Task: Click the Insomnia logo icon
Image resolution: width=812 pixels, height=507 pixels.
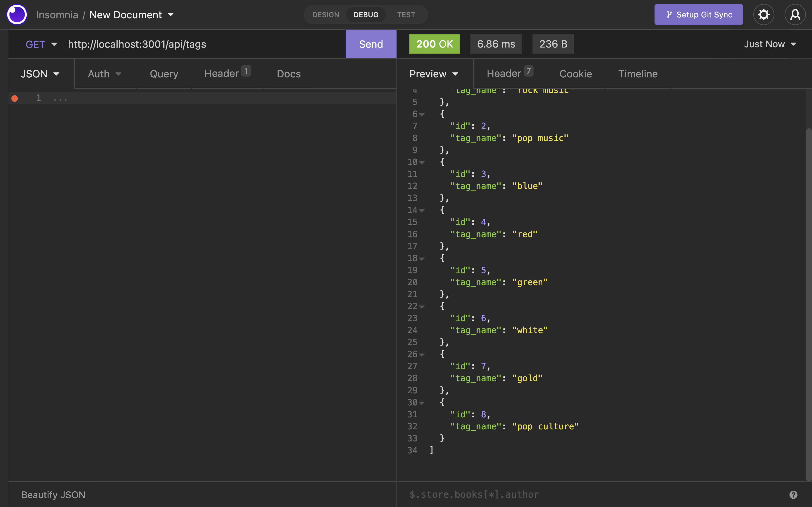Action: click(17, 14)
